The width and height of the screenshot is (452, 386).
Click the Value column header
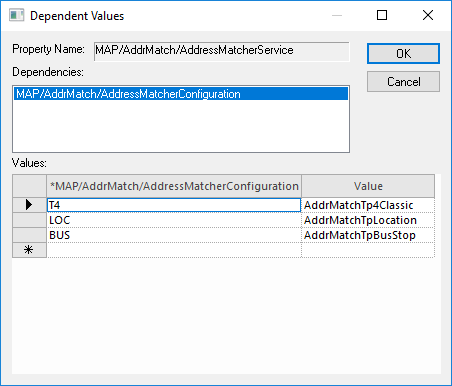368,186
